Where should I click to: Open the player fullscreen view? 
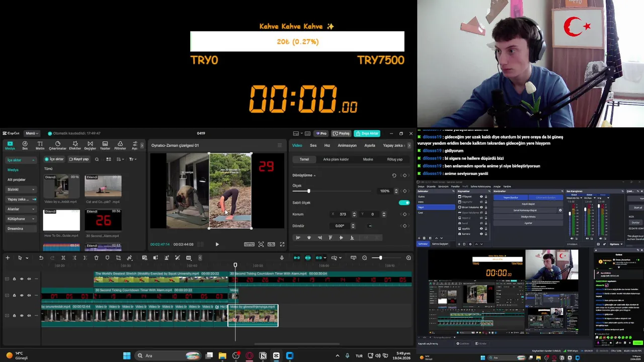tap(282, 244)
